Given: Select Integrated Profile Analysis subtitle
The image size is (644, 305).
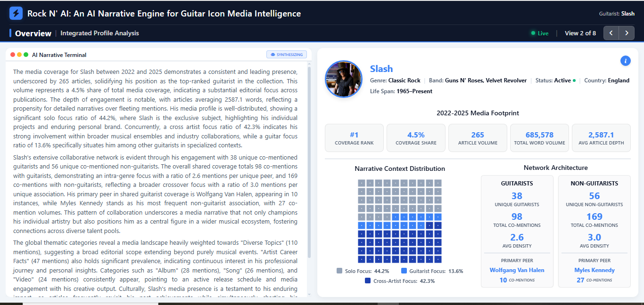Looking at the screenshot, I should pyautogui.click(x=99, y=33).
